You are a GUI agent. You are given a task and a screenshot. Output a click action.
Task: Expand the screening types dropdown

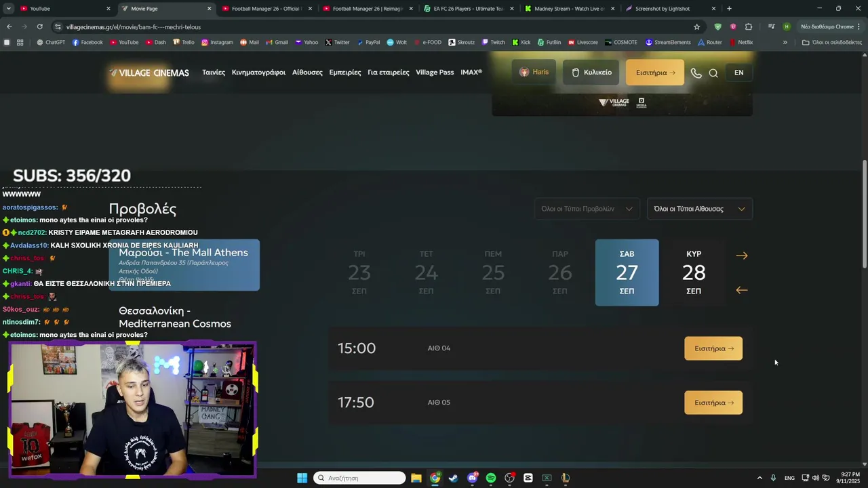pos(587,209)
